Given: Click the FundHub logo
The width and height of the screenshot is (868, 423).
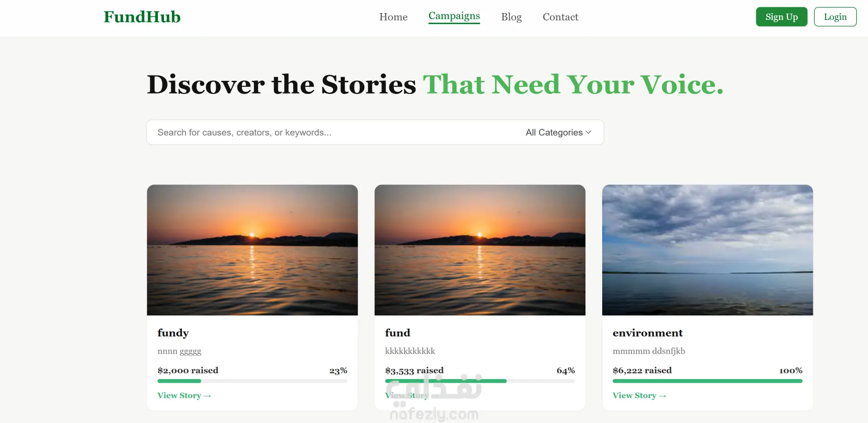Looking at the screenshot, I should (142, 17).
